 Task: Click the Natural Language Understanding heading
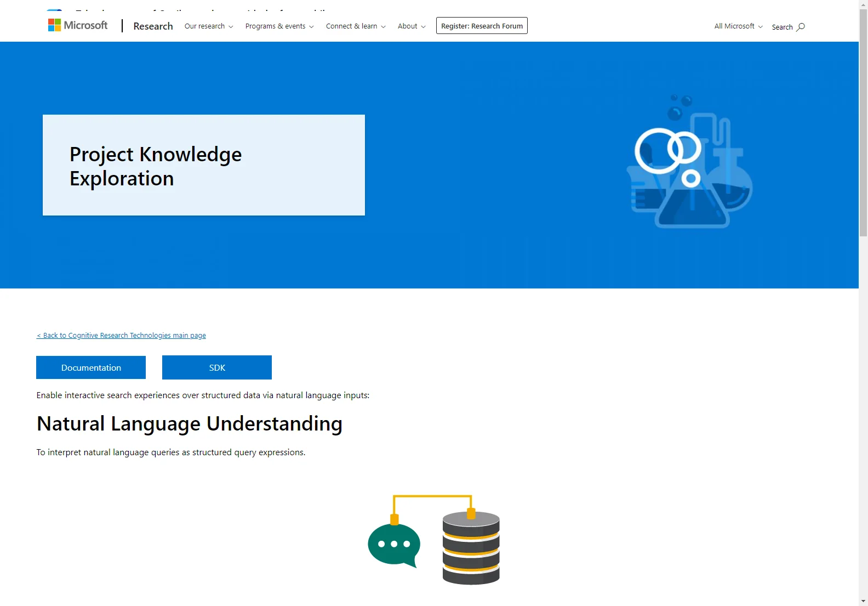[x=190, y=423]
